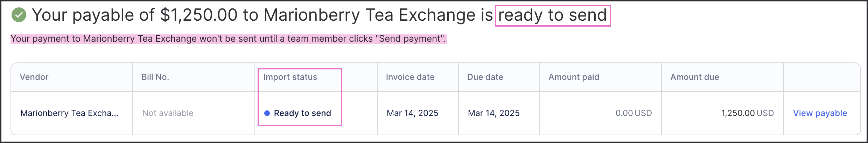Click the invoice date Mar 14, 2025 cell
868x143 pixels.
413,113
